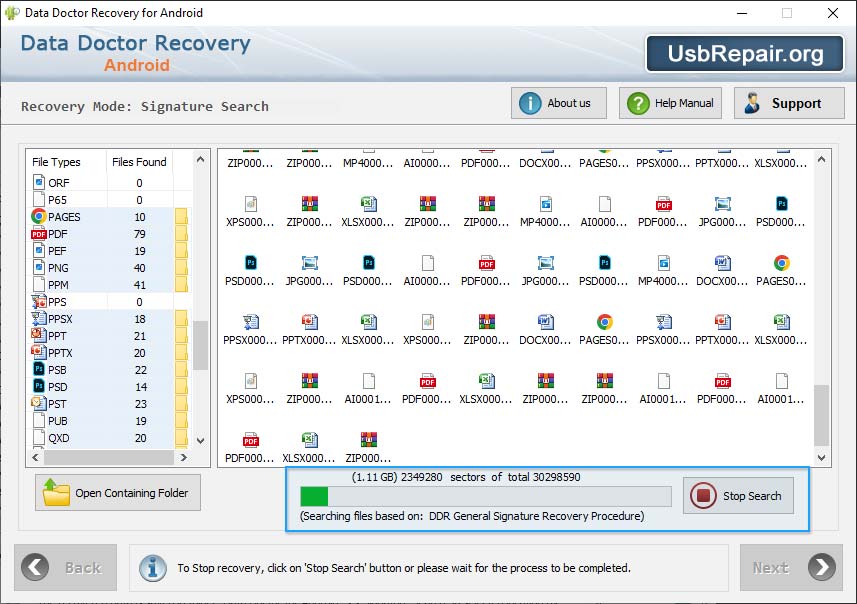Click the Files Found column header

click(x=139, y=162)
